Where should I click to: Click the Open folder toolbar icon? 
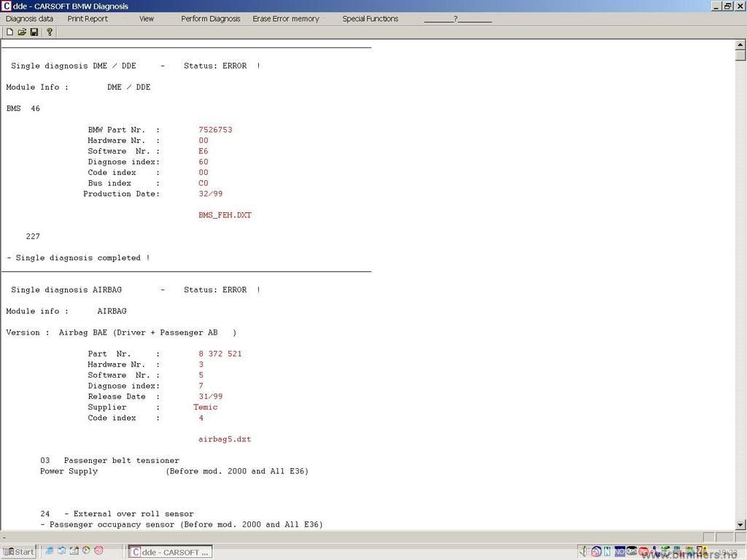point(22,32)
